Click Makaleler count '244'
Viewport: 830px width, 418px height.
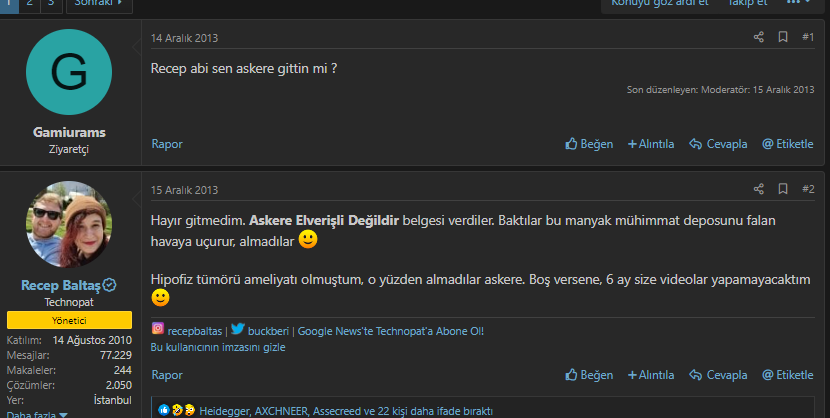pyautogui.click(x=123, y=370)
